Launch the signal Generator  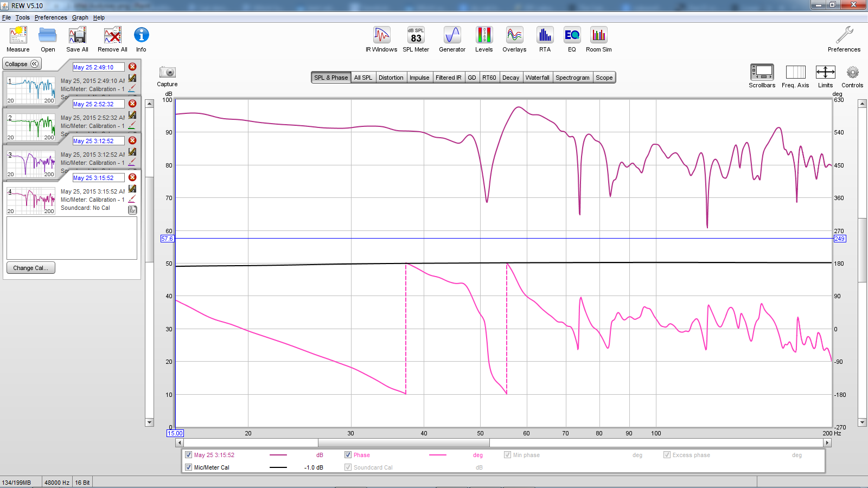tap(452, 40)
